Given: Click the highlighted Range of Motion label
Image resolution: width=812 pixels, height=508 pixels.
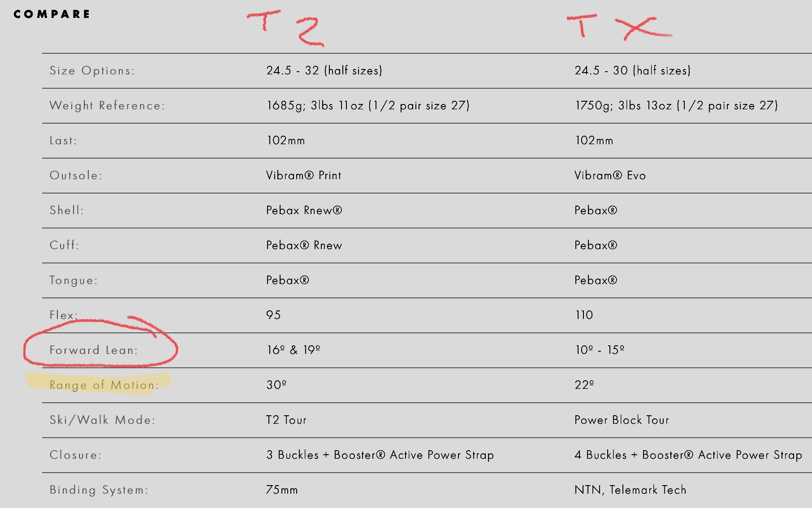Looking at the screenshot, I should (x=104, y=385).
